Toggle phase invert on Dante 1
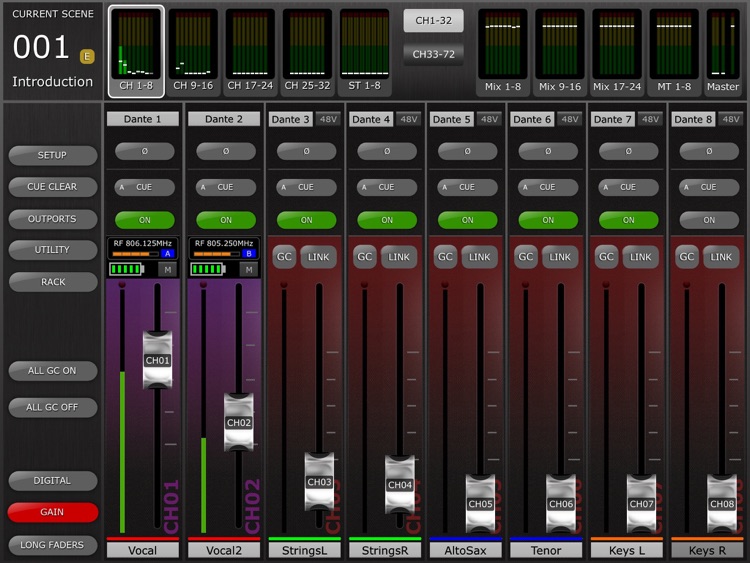750x563 pixels. 144,151
